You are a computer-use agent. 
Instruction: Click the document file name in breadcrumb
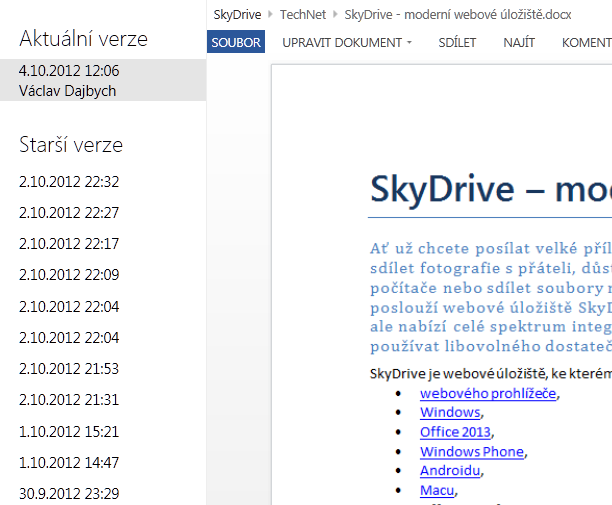tap(457, 15)
